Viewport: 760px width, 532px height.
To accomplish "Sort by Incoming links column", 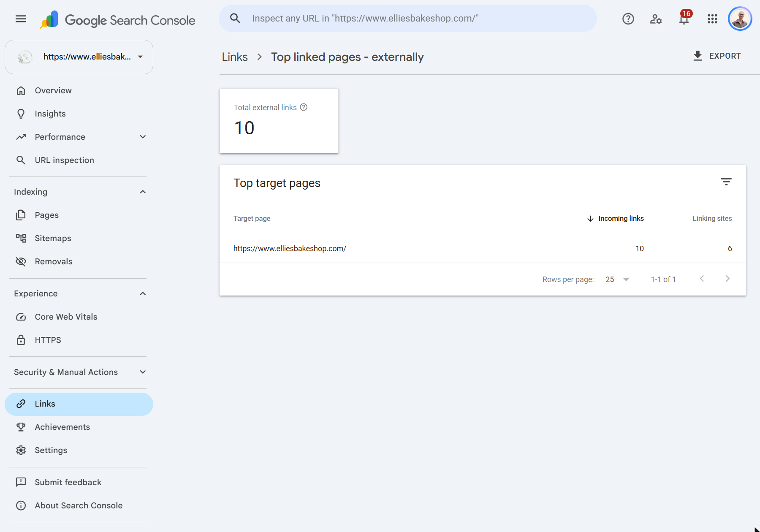I will (x=616, y=218).
